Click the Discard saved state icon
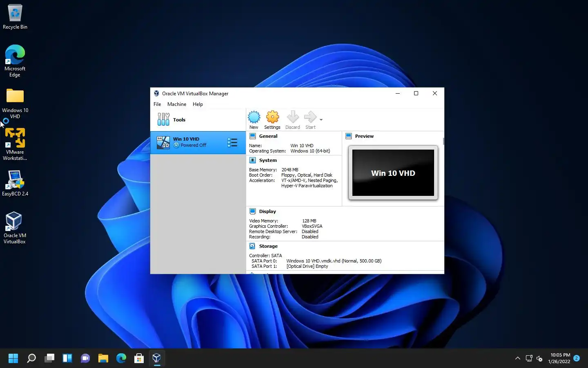The height and width of the screenshot is (368, 588). [x=293, y=117]
